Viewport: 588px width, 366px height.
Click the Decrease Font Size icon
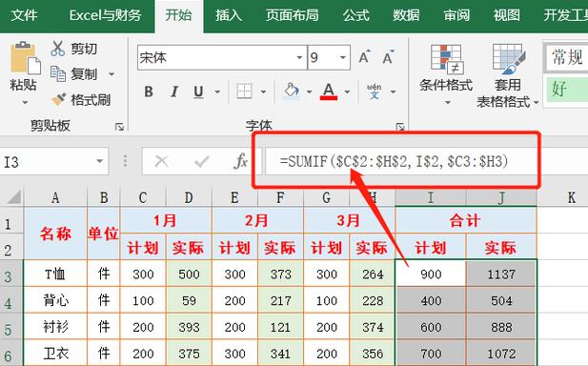[388, 57]
